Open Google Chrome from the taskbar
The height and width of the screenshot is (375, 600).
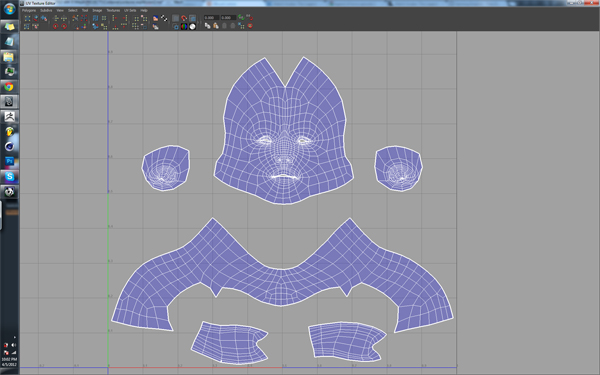9,86
